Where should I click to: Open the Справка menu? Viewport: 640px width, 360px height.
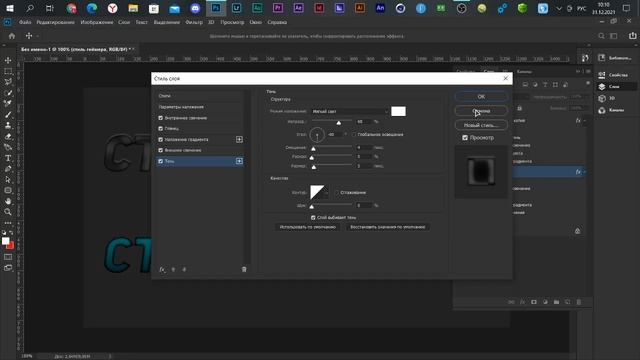point(277,22)
